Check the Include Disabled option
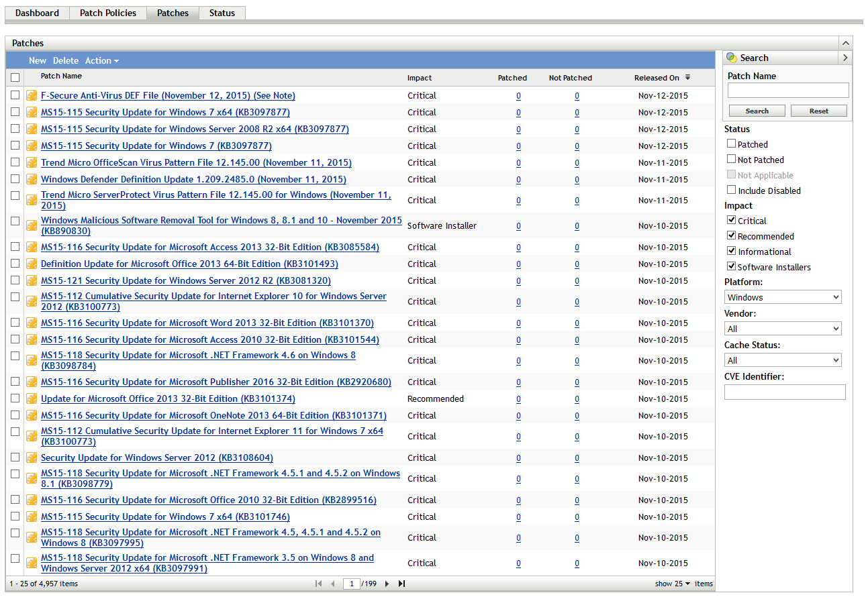The width and height of the screenshot is (868, 599). 732,190
